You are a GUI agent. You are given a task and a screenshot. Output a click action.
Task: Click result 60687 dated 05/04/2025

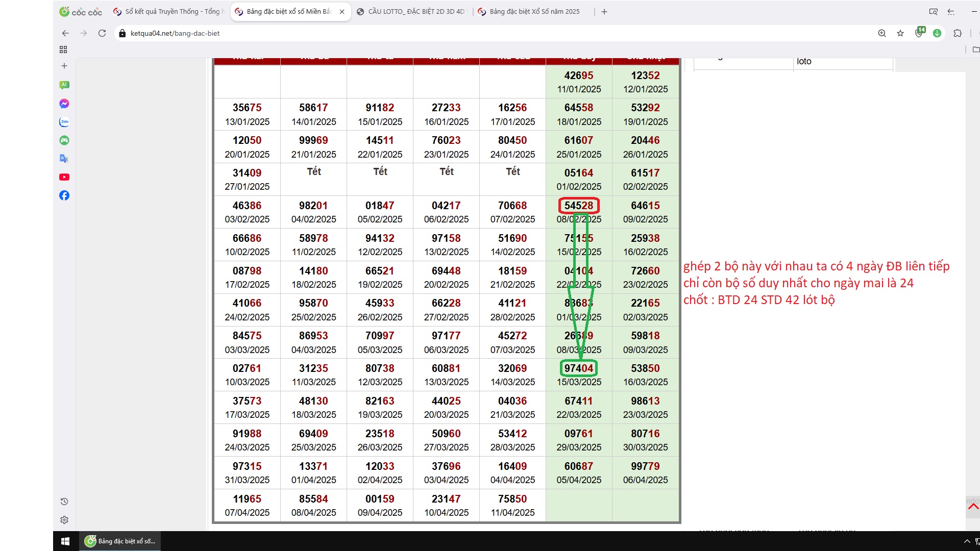(579, 466)
